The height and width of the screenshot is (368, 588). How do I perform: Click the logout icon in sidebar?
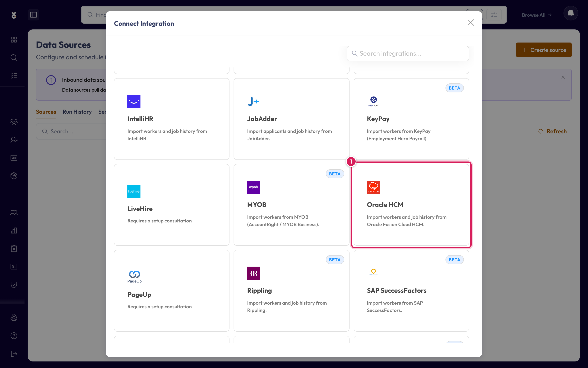coord(14,354)
